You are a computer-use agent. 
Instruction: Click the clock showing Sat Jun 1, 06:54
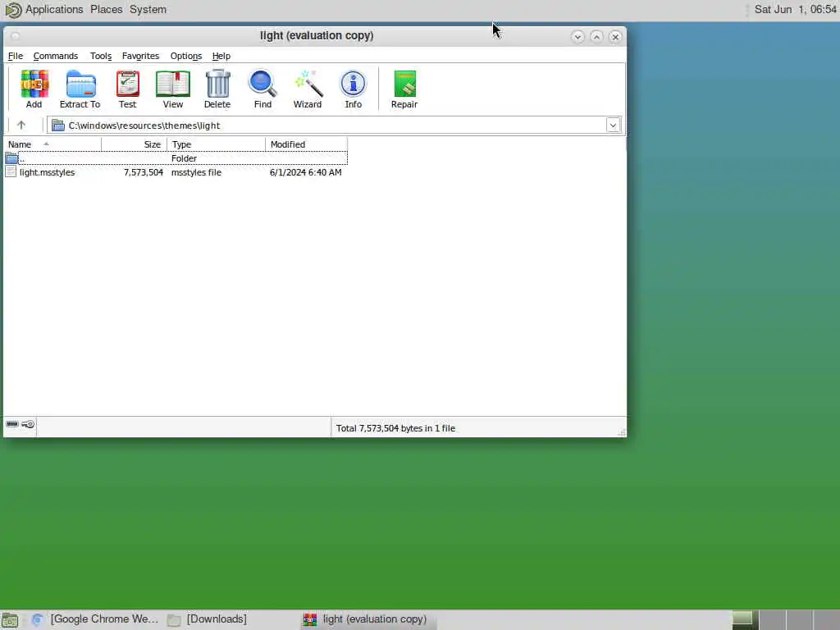pyautogui.click(x=795, y=10)
